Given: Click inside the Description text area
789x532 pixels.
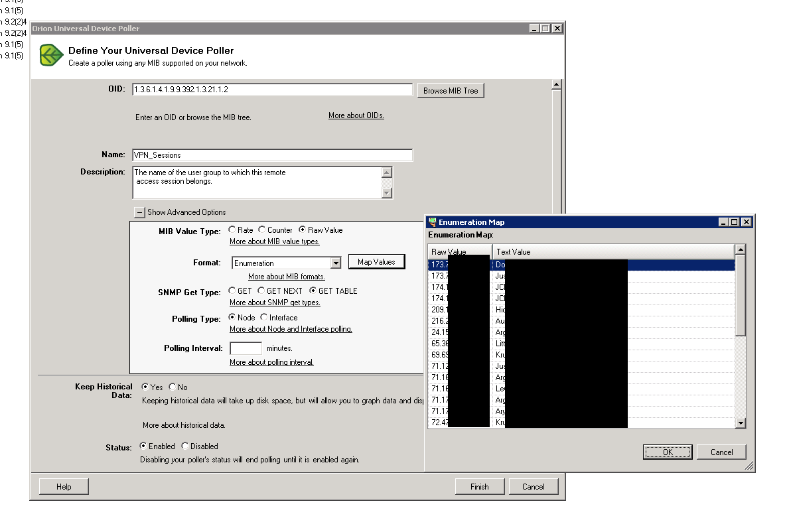Looking at the screenshot, I should tap(257, 182).
